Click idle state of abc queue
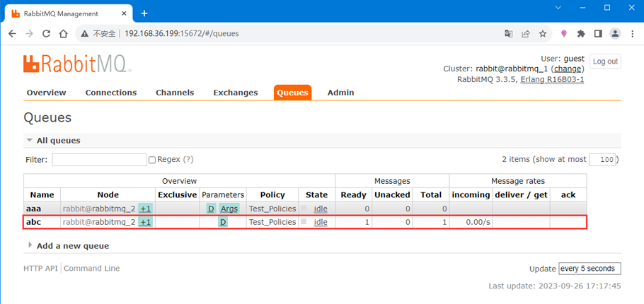The width and height of the screenshot is (644, 304). [321, 222]
